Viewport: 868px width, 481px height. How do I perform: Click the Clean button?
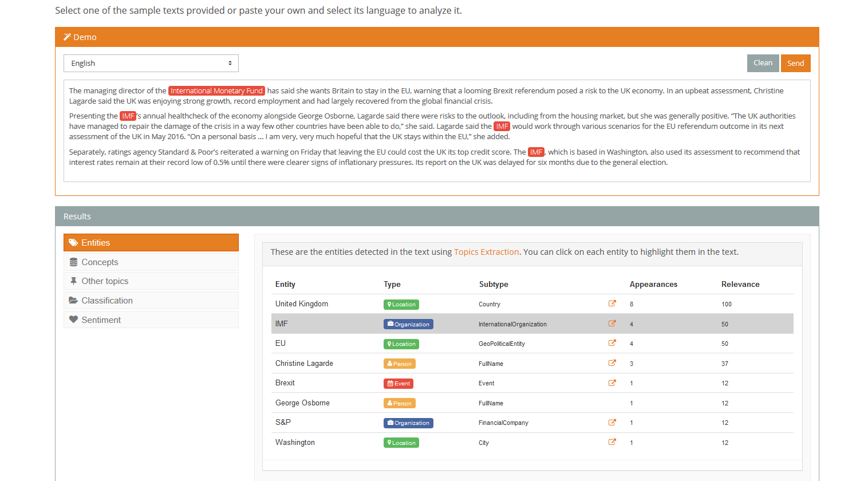tap(763, 63)
